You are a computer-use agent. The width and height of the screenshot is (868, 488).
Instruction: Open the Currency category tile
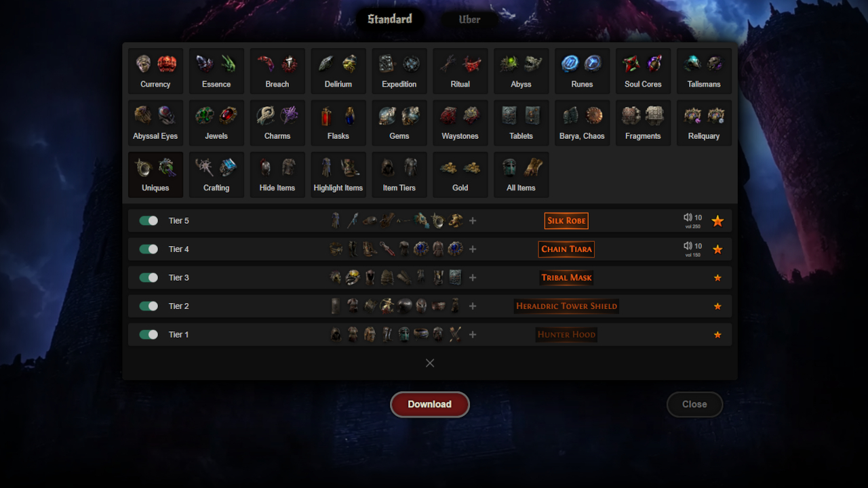coord(155,71)
